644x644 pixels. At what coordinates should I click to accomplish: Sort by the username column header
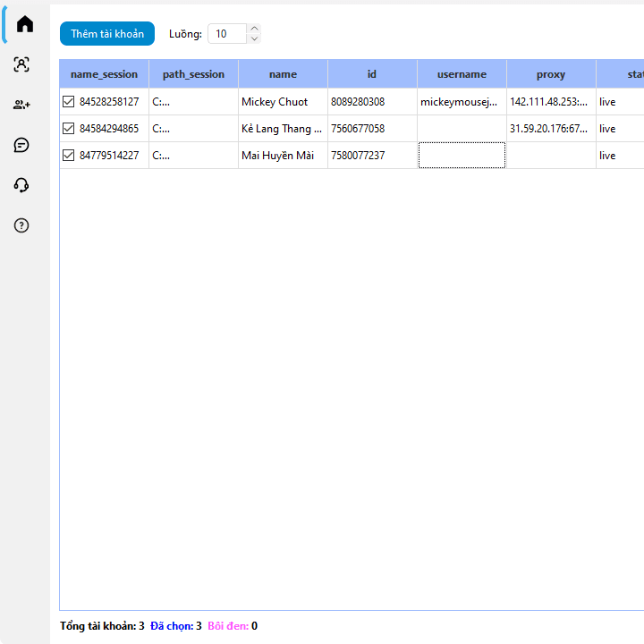[462, 74]
